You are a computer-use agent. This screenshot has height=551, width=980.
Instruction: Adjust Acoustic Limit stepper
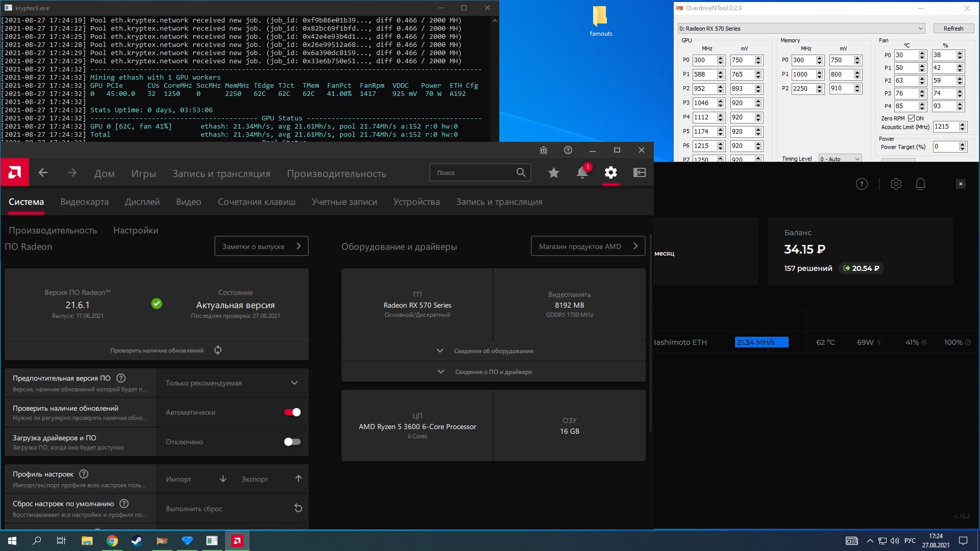pyautogui.click(x=963, y=127)
